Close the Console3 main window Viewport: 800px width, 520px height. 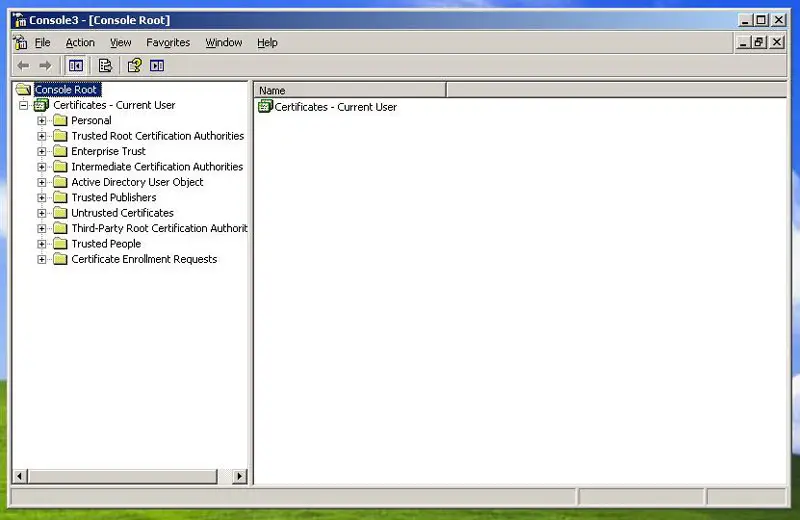tap(779, 20)
